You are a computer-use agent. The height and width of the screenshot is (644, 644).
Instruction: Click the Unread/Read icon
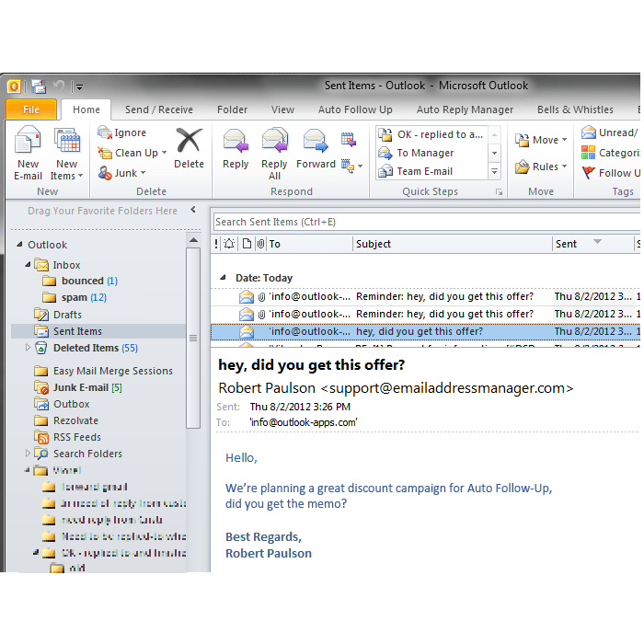[588, 132]
